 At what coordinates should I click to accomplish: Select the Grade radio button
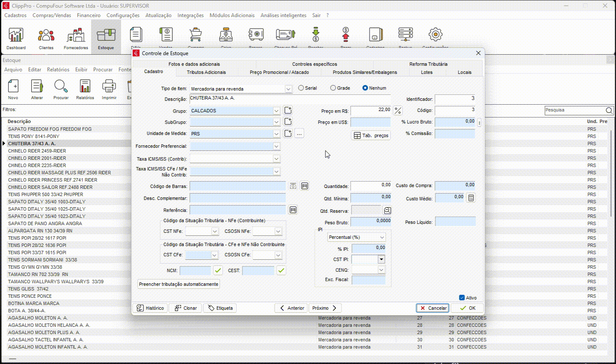coord(333,88)
